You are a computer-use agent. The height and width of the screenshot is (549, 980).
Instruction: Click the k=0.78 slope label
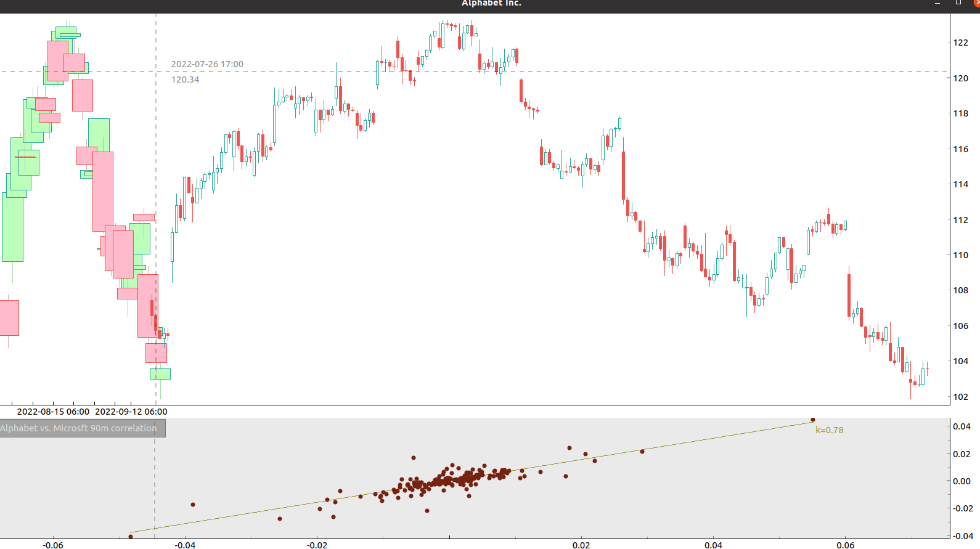[x=829, y=430]
